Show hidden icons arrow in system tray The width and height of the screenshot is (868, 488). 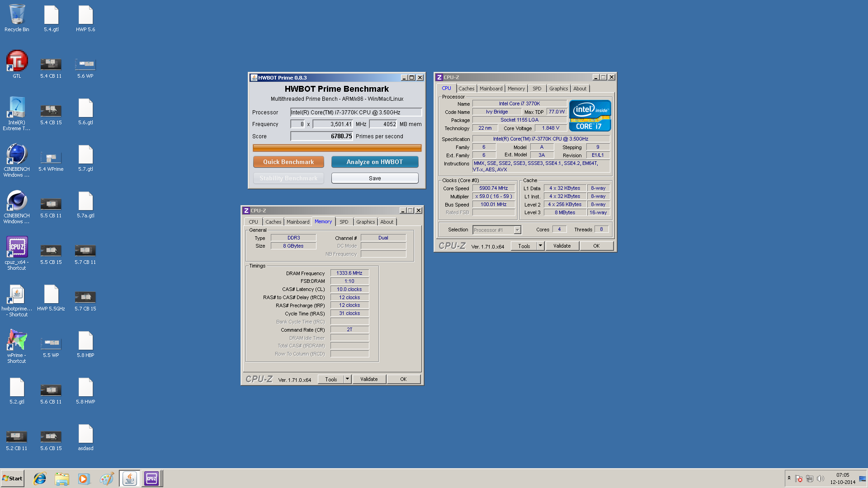tap(789, 478)
